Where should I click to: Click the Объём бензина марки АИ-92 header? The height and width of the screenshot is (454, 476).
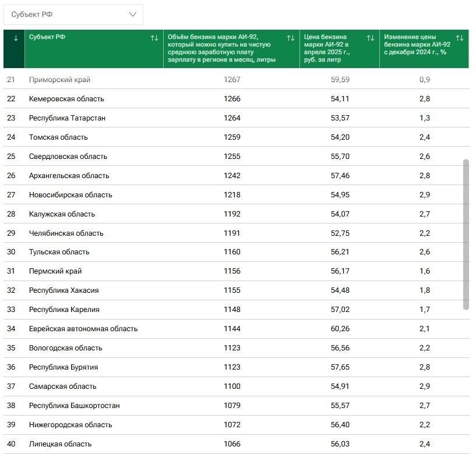[231, 48]
